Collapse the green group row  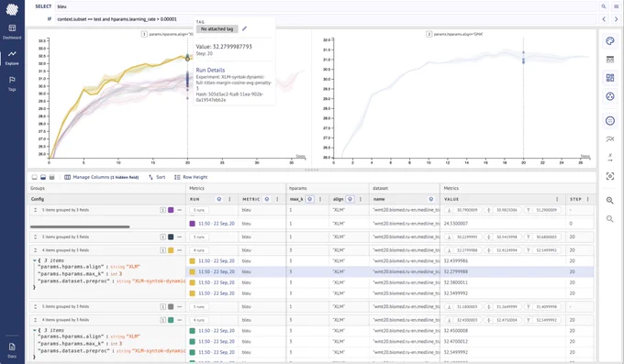[35, 320]
